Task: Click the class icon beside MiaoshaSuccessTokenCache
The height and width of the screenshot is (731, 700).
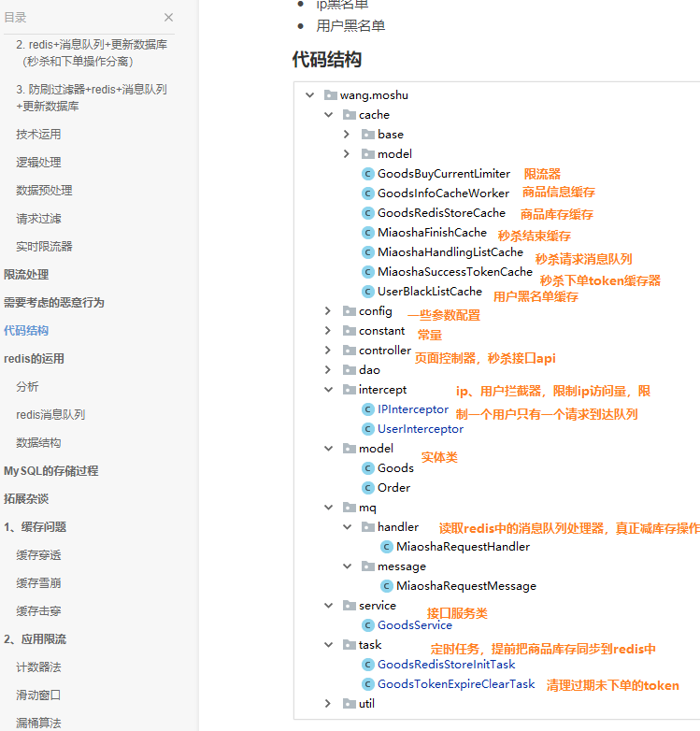Action: [x=368, y=272]
